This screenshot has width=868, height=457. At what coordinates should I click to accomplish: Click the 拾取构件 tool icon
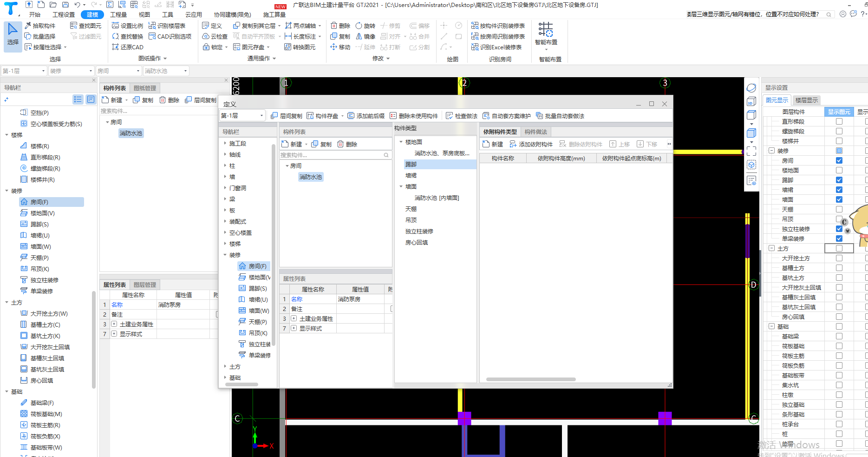tap(28, 26)
